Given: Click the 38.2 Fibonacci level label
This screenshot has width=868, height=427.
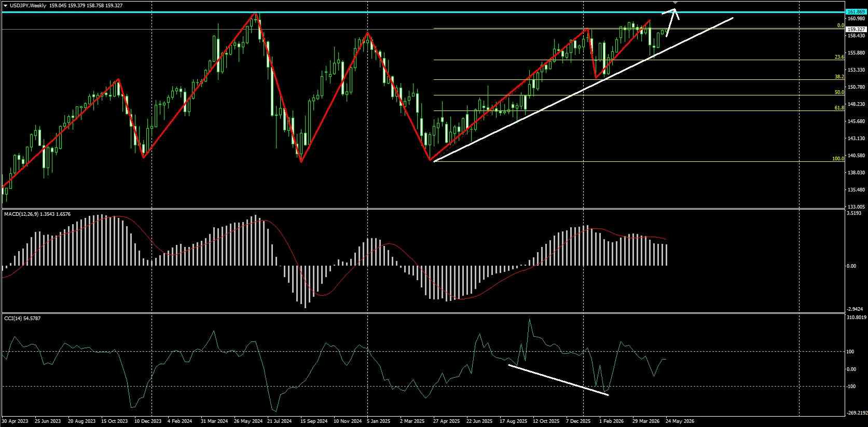Looking at the screenshot, I should tap(839, 77).
